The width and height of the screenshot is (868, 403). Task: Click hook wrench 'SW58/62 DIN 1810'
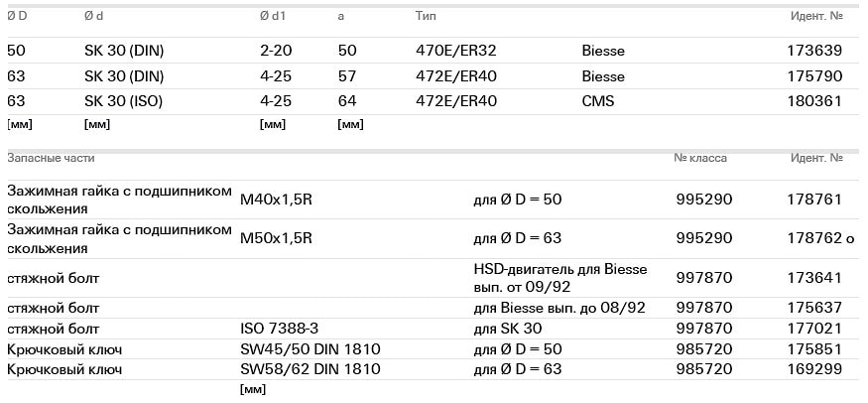click(x=310, y=370)
